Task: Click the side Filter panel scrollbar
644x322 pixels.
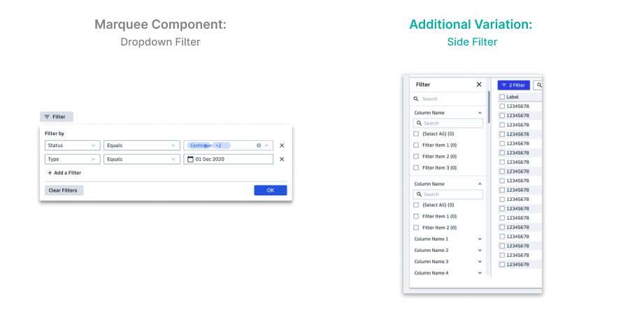Action: pyautogui.click(x=489, y=107)
